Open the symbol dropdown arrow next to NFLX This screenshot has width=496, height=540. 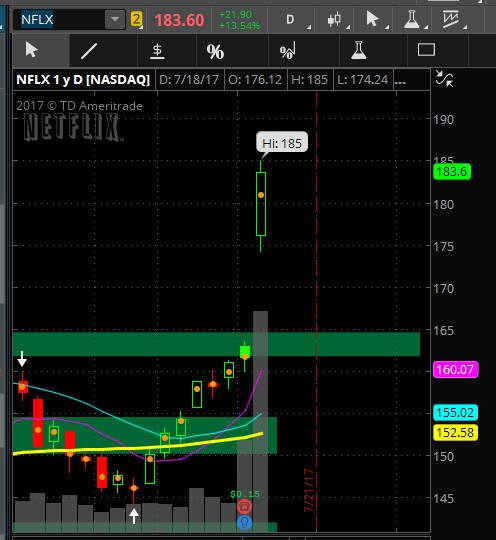coord(115,19)
